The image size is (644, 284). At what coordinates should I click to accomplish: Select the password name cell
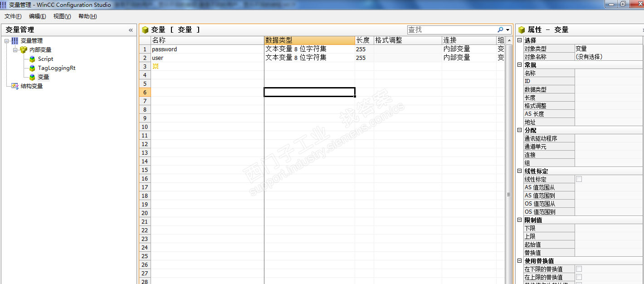click(207, 49)
